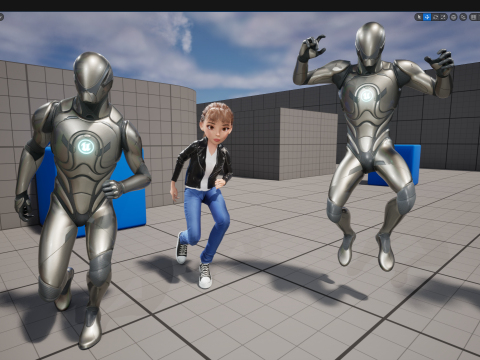
Task: Select the Translate (move) gizmo tool
Action: click(427, 17)
